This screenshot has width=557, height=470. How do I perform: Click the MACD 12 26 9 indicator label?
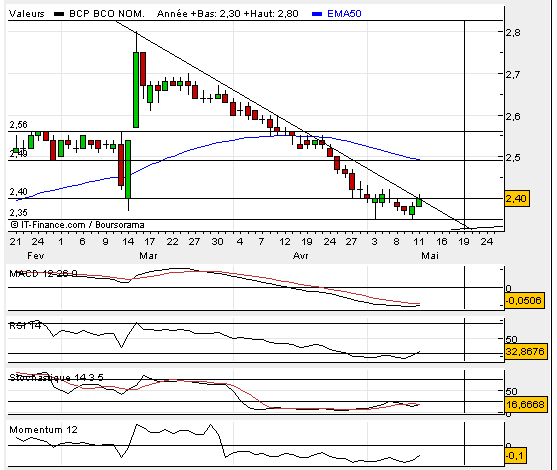[43, 274]
